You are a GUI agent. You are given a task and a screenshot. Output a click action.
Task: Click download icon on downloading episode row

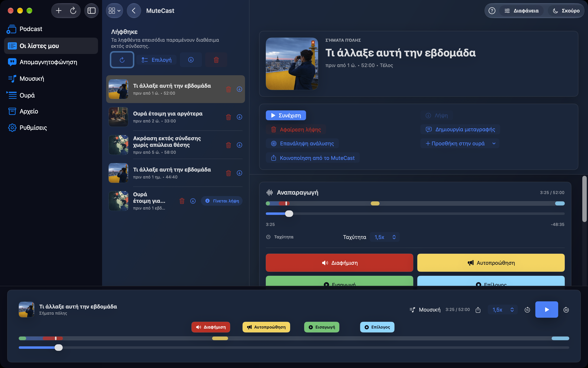pos(193,201)
